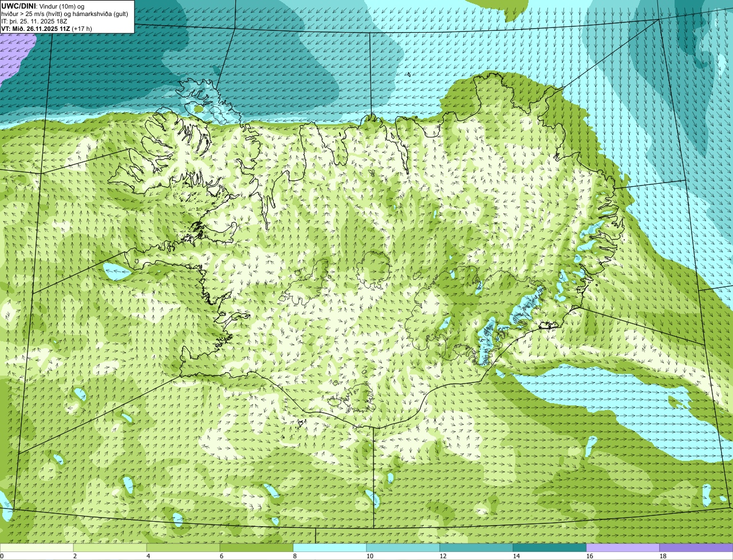Click the scale label "12"
The height and width of the screenshot is (560, 733).
point(443,556)
